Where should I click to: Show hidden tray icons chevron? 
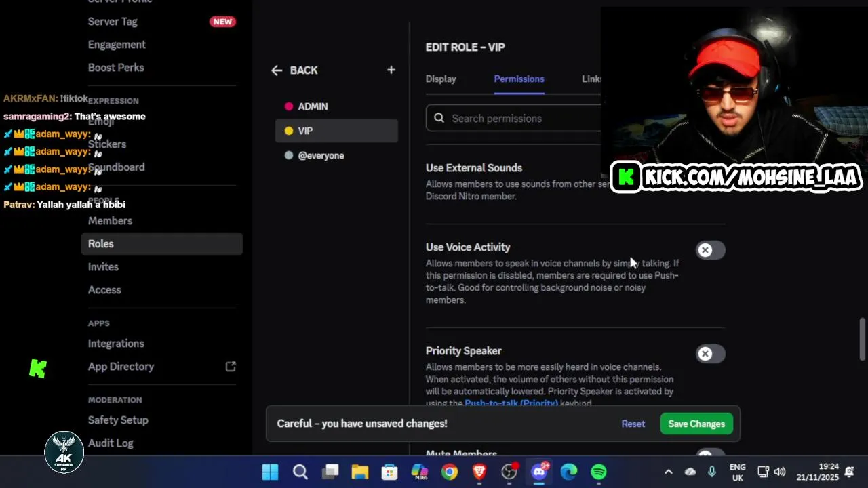coord(668,472)
